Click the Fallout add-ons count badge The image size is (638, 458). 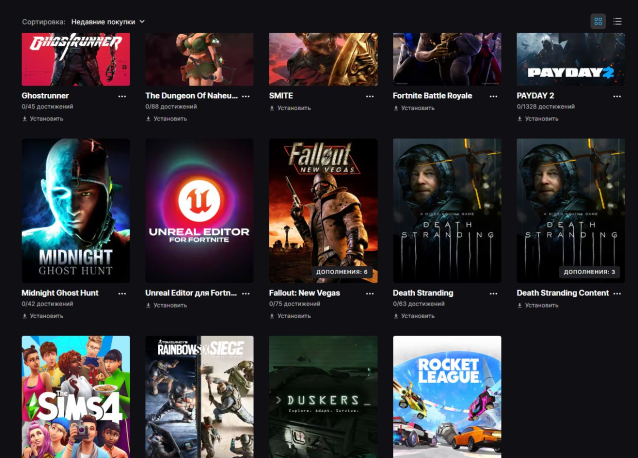(342, 272)
